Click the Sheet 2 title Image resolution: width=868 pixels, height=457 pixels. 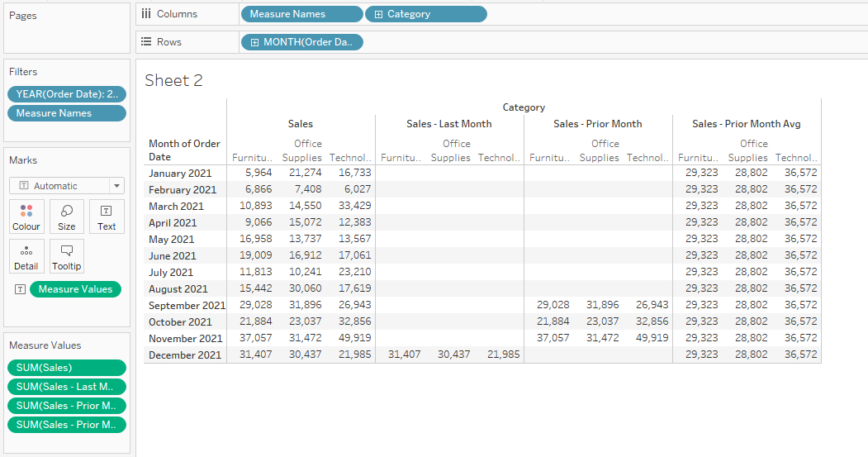point(173,80)
